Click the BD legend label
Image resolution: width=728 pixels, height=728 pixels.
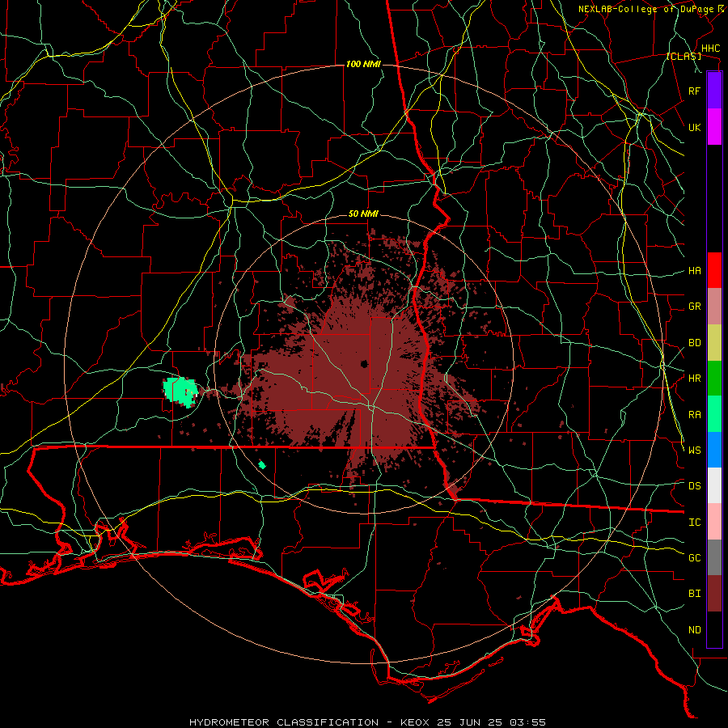[x=694, y=343]
